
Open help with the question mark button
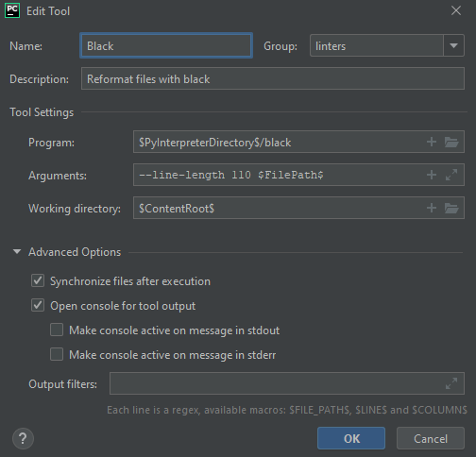coord(23,438)
